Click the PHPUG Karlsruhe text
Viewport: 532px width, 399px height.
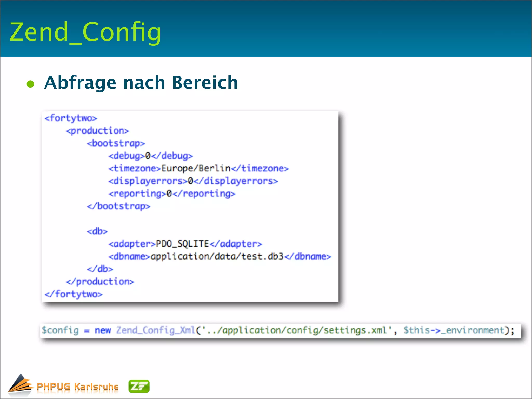(x=77, y=387)
